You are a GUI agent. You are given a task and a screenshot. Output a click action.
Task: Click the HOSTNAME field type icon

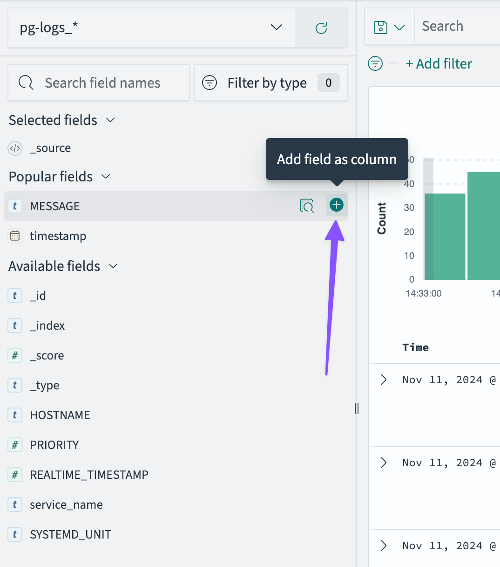pyautogui.click(x=15, y=415)
